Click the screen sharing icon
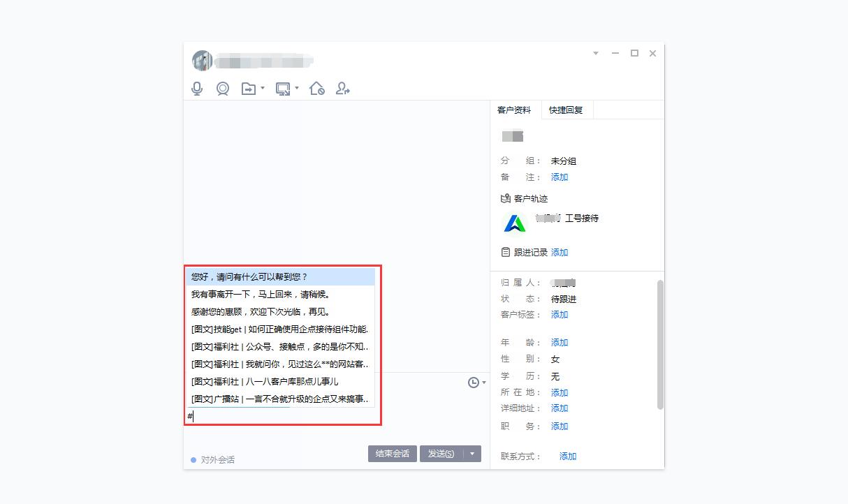Screen dimensions: 848x504 283,88
